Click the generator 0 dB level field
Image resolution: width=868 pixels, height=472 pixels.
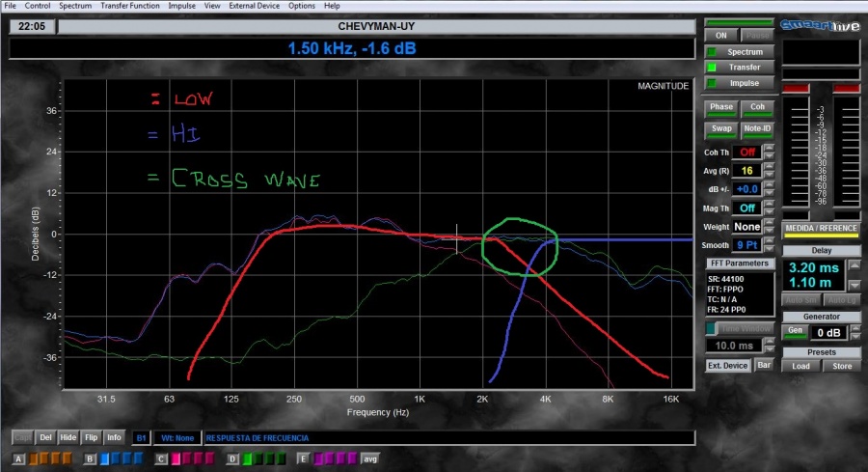pos(832,331)
